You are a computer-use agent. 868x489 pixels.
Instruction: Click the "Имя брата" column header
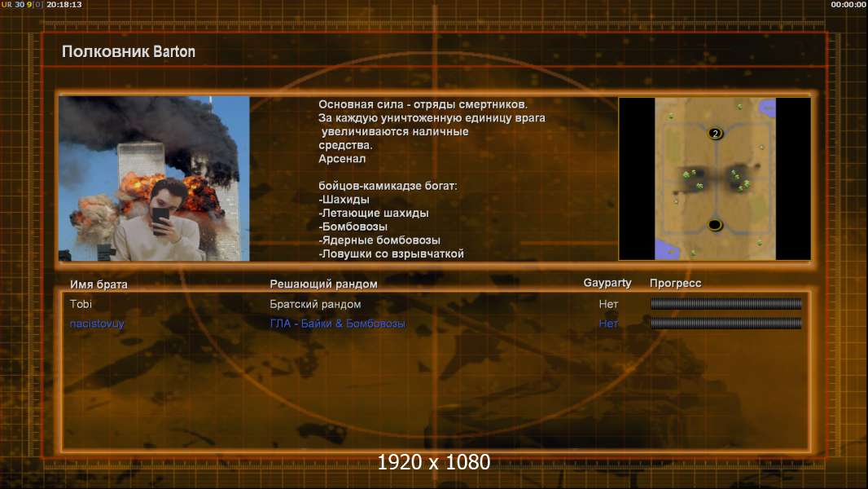pyautogui.click(x=99, y=284)
